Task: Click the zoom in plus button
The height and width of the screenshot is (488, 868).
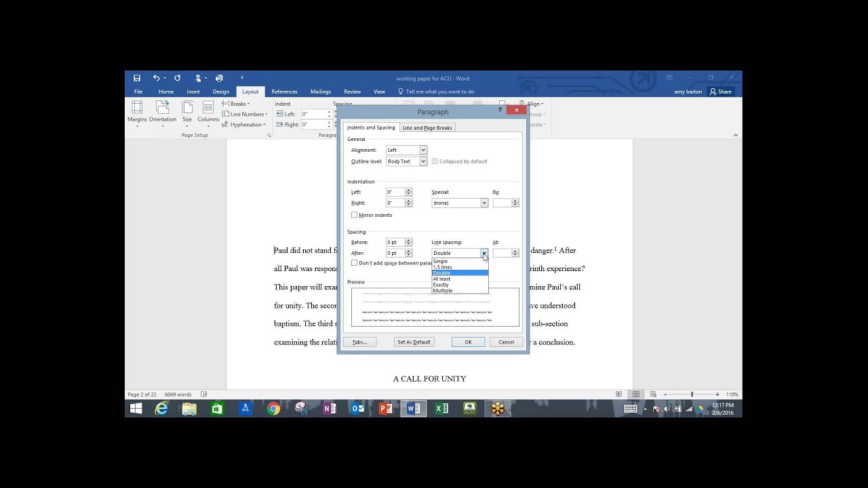Action: point(717,394)
